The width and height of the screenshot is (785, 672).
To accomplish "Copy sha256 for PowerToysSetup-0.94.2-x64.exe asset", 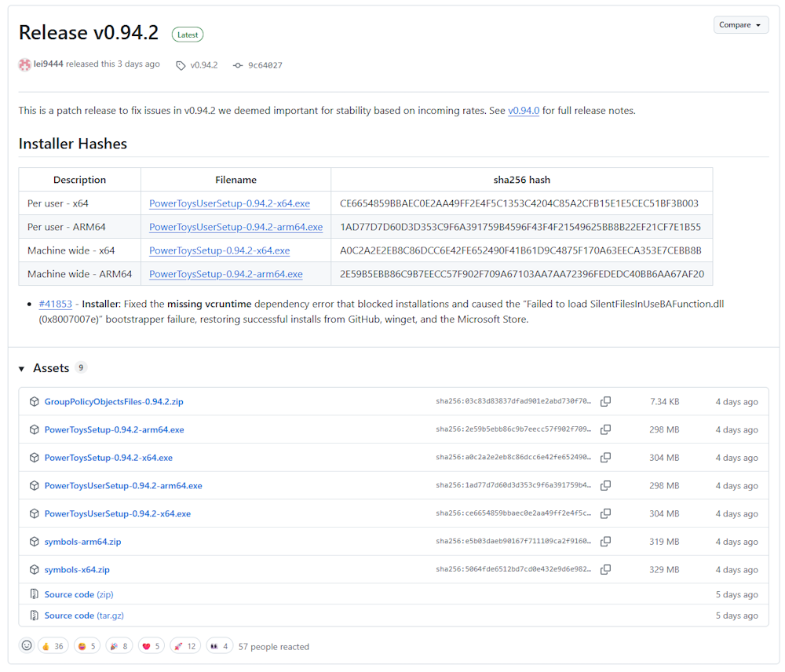I will pos(605,458).
